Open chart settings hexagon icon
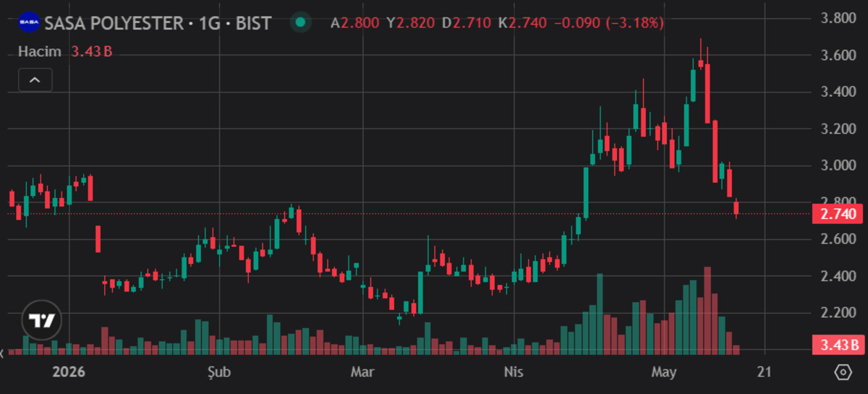Screen dimensions: 868x394 click(843, 372)
